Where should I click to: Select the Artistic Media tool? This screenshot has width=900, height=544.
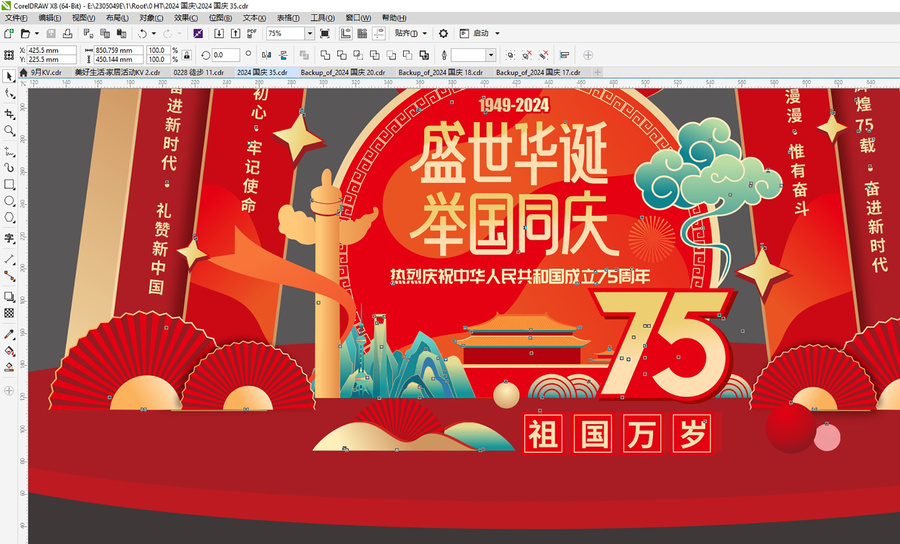pyautogui.click(x=9, y=168)
